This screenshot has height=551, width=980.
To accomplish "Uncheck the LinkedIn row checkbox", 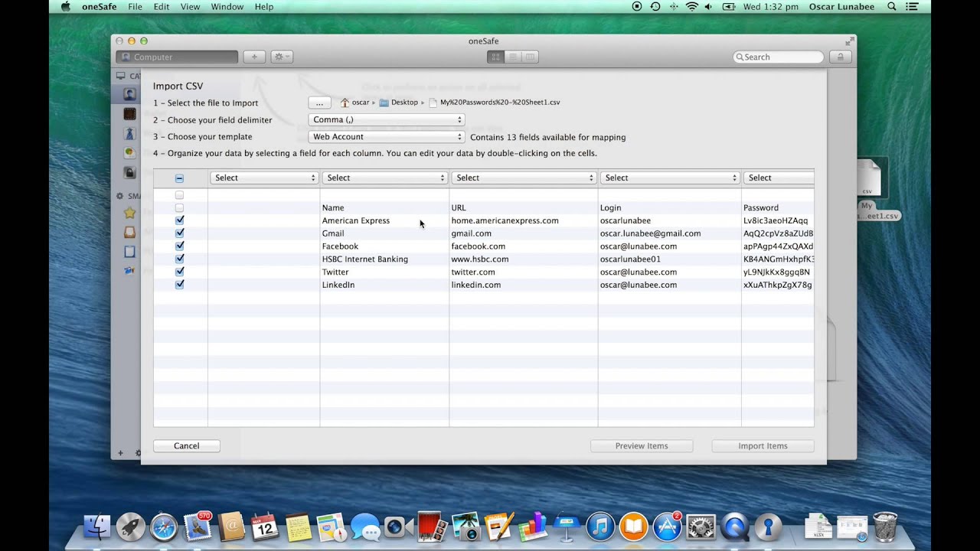I will point(179,285).
